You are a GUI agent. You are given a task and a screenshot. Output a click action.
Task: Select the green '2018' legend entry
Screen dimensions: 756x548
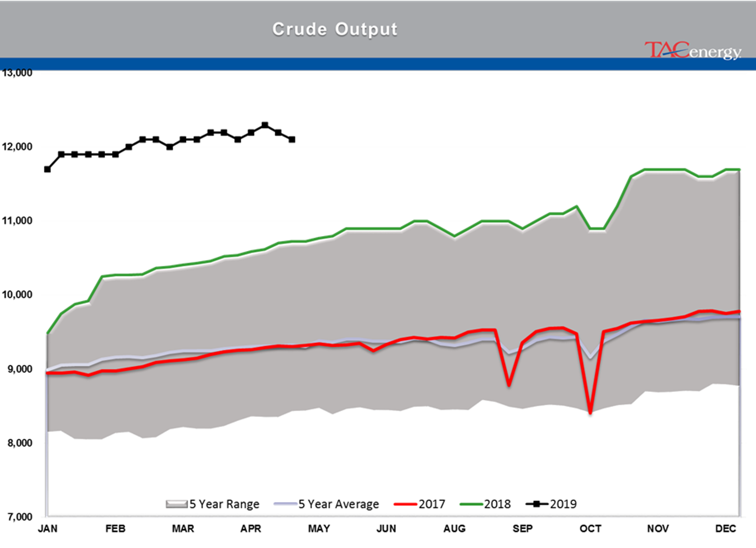(x=485, y=504)
